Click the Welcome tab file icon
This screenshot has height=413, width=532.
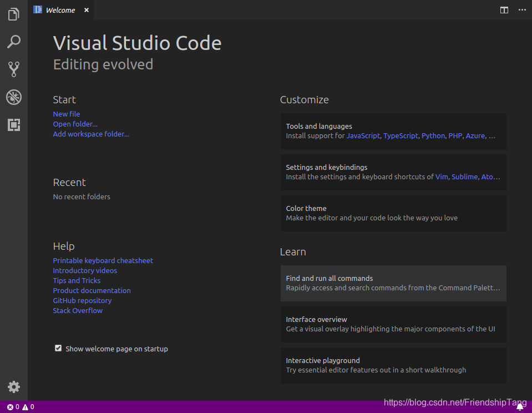[38, 10]
